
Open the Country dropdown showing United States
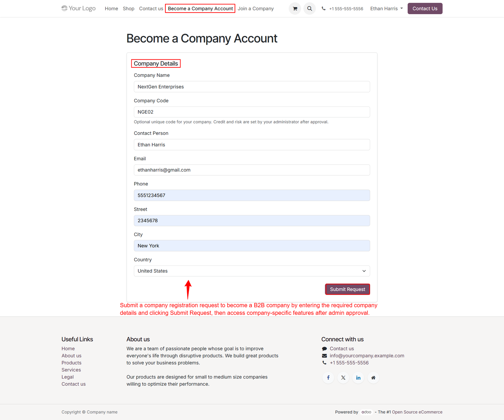pyautogui.click(x=252, y=271)
